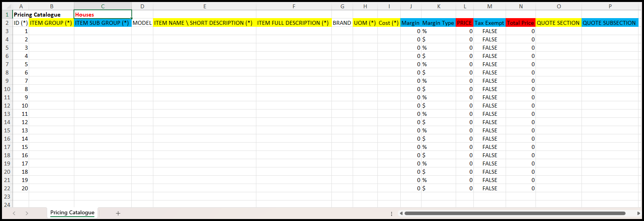The height and width of the screenshot is (221, 644).
Task: Select row 23 header
Action: click(x=7, y=197)
